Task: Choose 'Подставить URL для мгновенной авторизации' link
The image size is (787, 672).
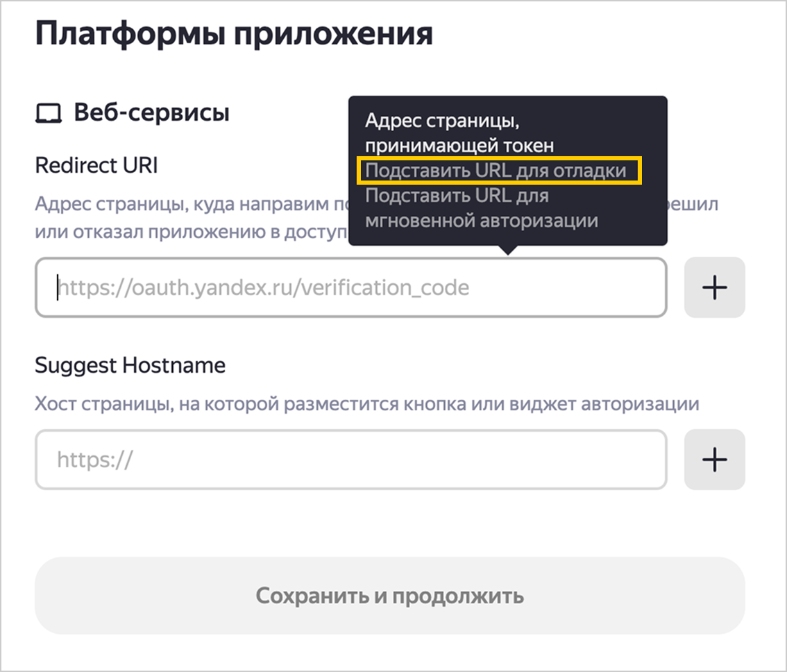Action: 482,208
